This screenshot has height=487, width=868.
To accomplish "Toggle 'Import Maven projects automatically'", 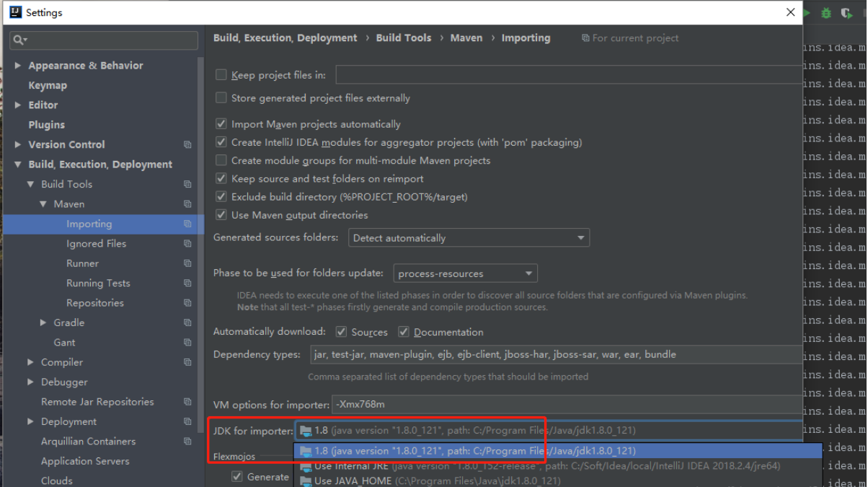I will tap(221, 124).
